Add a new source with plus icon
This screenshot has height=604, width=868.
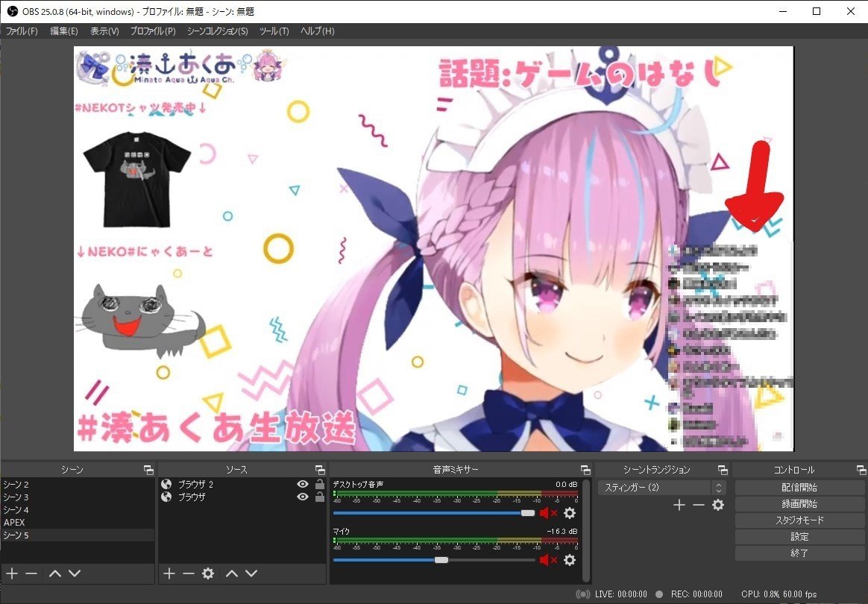(x=169, y=573)
